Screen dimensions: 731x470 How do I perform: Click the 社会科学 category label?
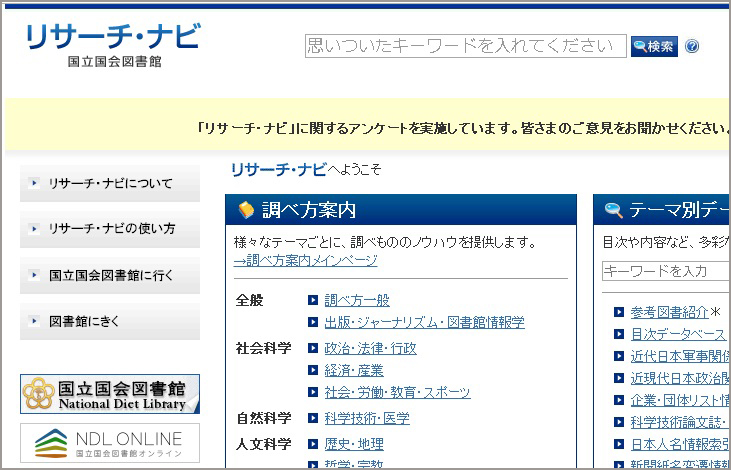[x=263, y=348]
